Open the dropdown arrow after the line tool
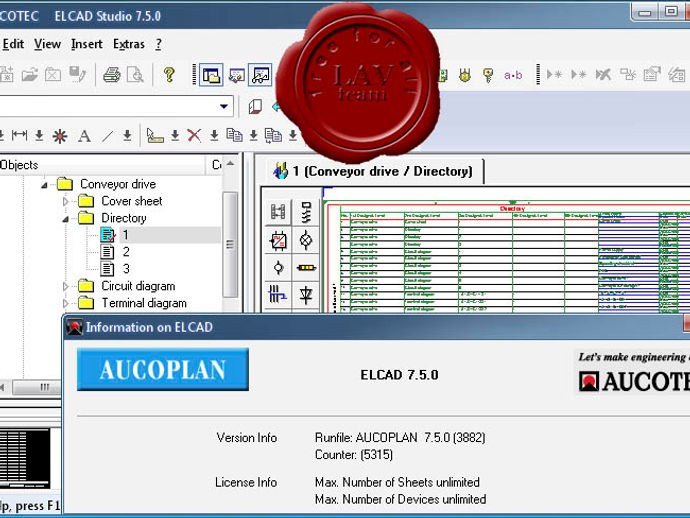Viewport: 690px width, 518px height. coord(127,136)
